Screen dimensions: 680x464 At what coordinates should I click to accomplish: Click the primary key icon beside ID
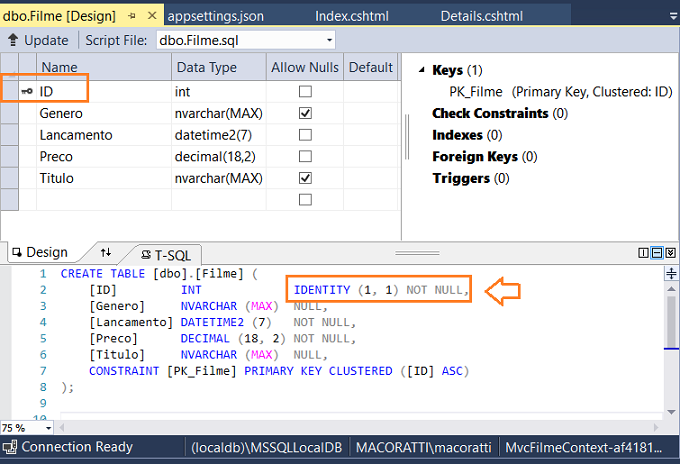27,91
